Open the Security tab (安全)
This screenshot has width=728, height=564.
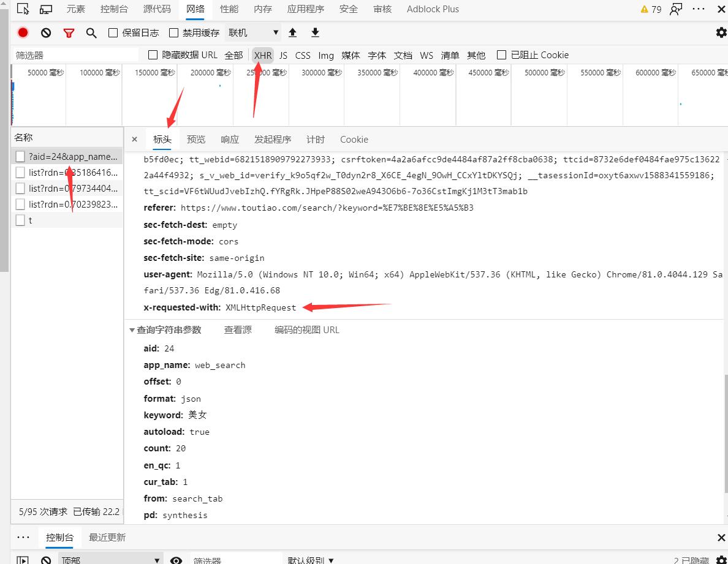pyautogui.click(x=348, y=9)
